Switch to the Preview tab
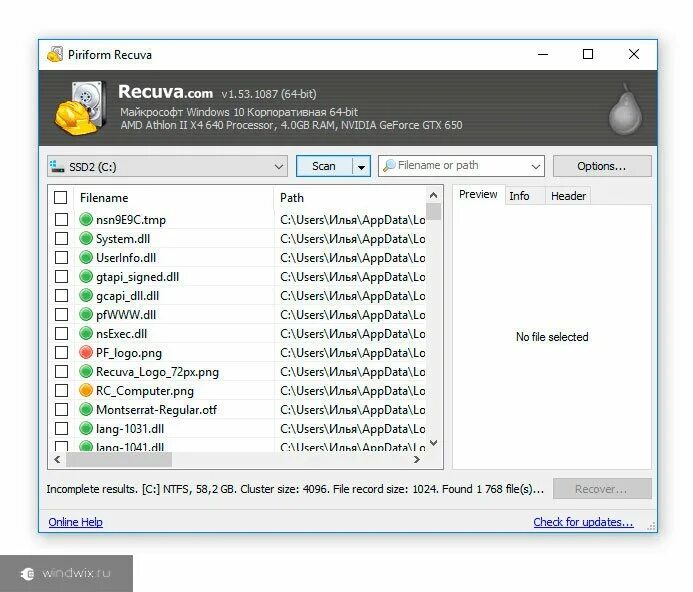 coord(478,195)
